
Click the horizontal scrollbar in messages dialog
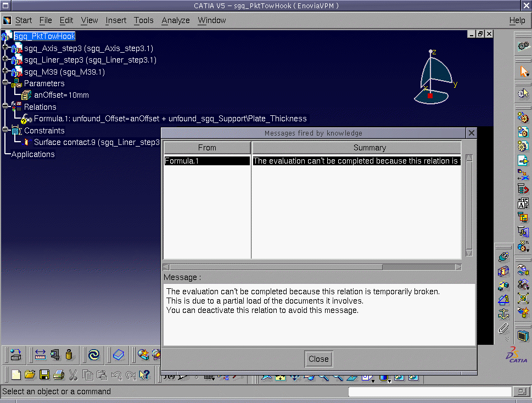[x=276, y=267]
